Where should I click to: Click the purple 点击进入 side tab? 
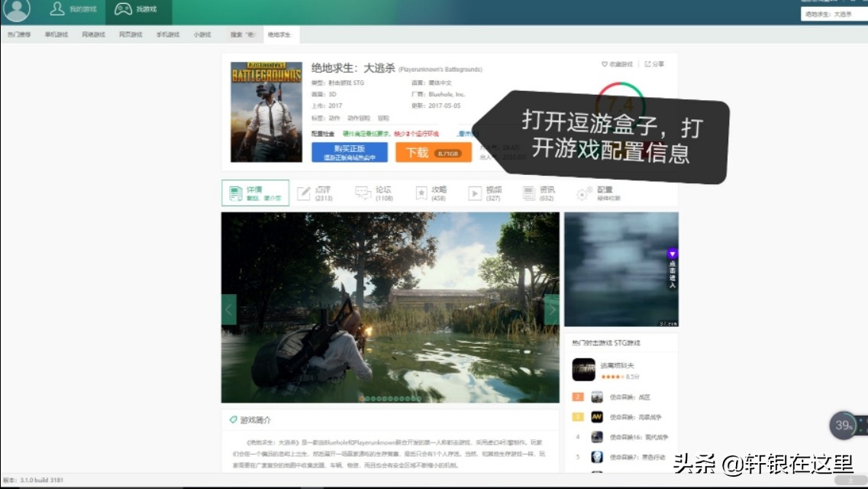pyautogui.click(x=673, y=269)
